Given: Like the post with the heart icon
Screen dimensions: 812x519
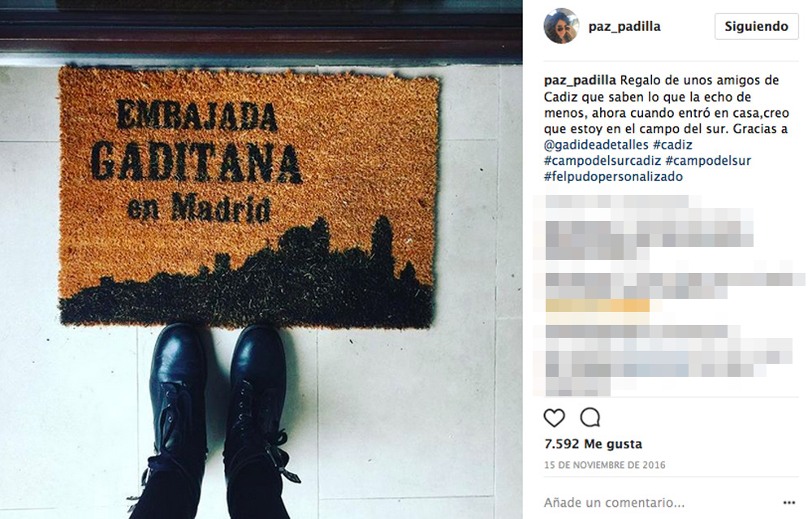Looking at the screenshot, I should [x=554, y=417].
